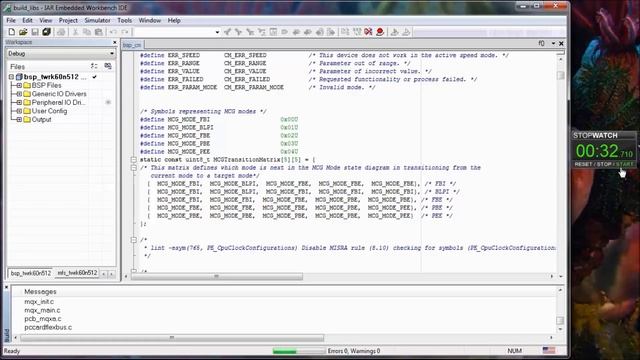Select the bsp_twrk60n512 workspace tab

(x=31, y=273)
